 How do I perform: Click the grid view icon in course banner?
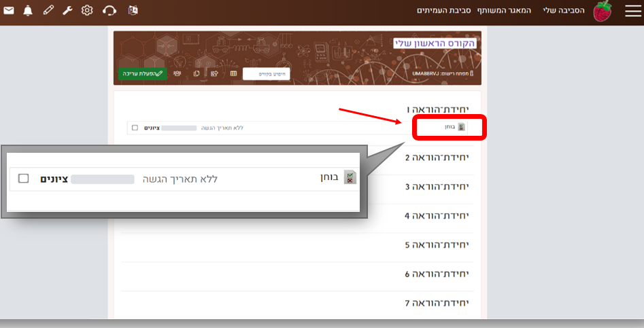pos(233,73)
